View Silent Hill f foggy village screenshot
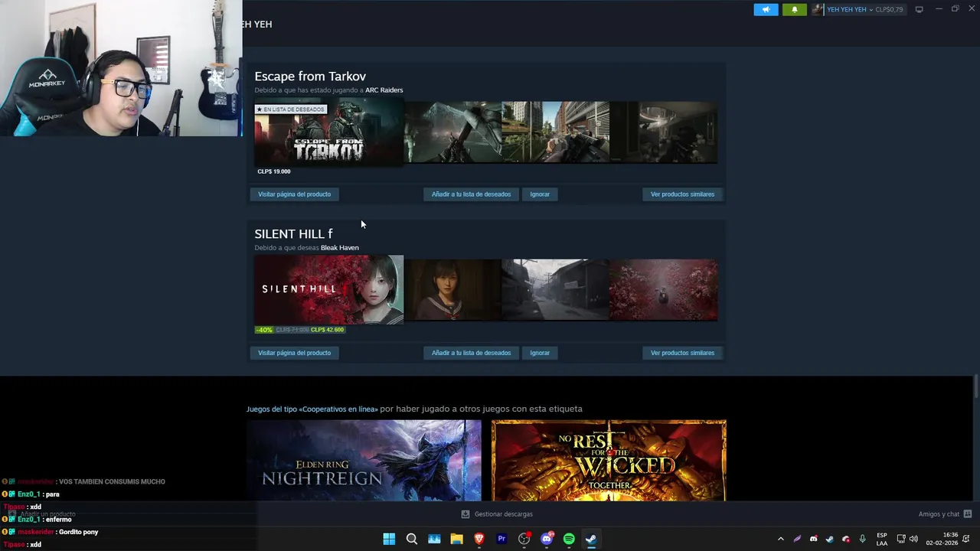Image resolution: width=980 pixels, height=551 pixels. tap(555, 289)
